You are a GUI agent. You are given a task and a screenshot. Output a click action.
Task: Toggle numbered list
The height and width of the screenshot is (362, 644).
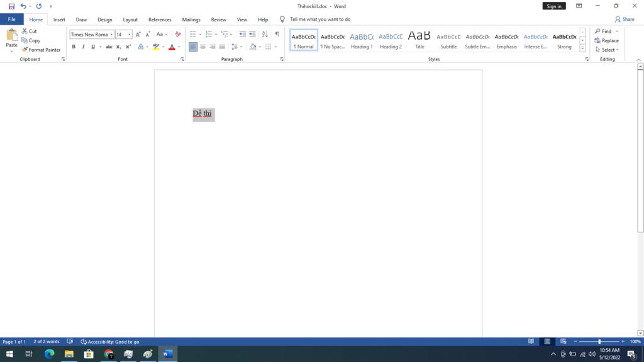point(209,35)
